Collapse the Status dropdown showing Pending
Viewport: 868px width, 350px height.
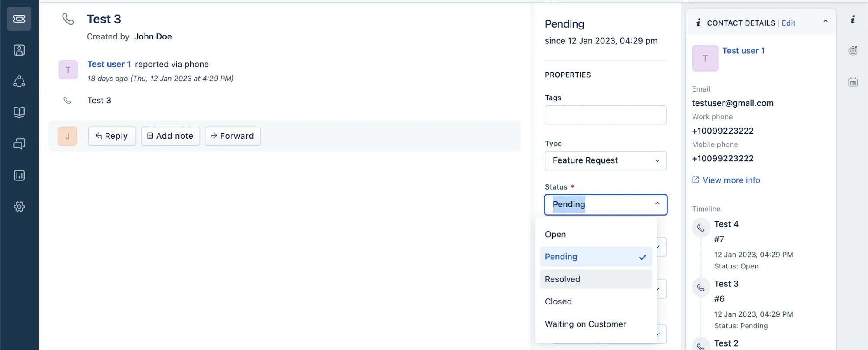(x=606, y=205)
